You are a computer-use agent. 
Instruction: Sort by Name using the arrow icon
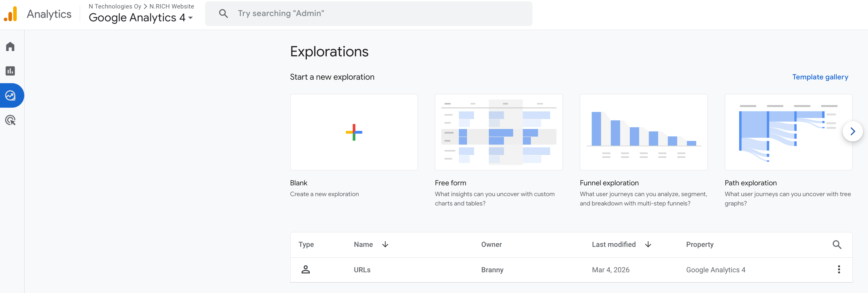tap(385, 245)
